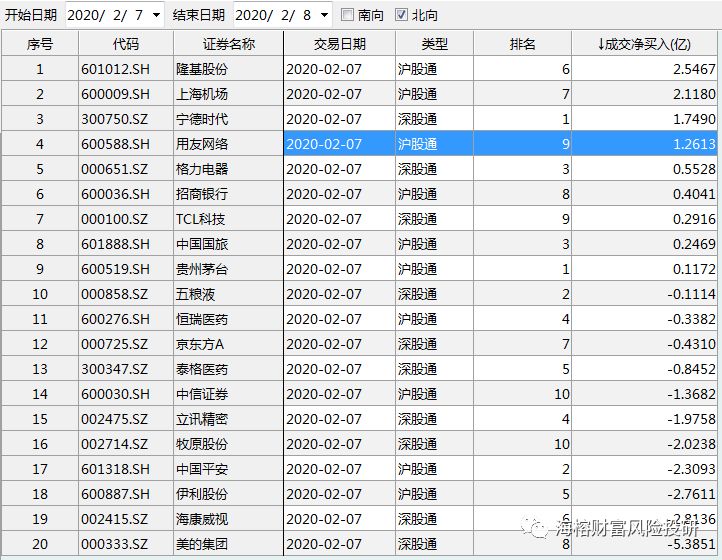This screenshot has height=560, width=722.
Task: Select the 伊利股份 name cell
Action: point(228,494)
